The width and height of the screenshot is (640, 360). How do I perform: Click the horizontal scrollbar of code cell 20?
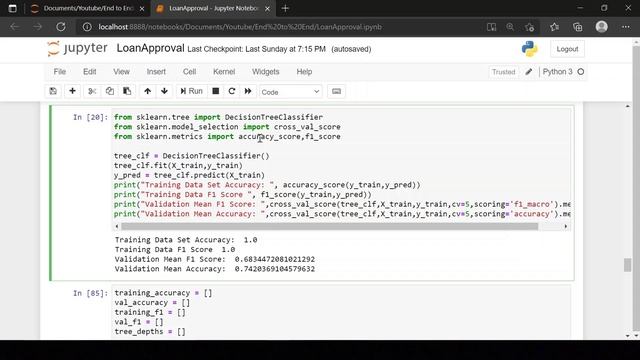click(x=329, y=226)
